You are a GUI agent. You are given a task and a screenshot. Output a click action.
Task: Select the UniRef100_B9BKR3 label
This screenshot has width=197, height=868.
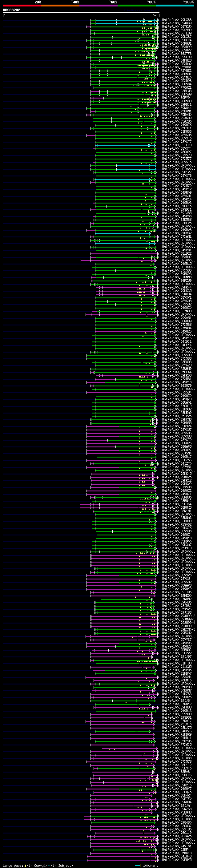tap(177, 274)
